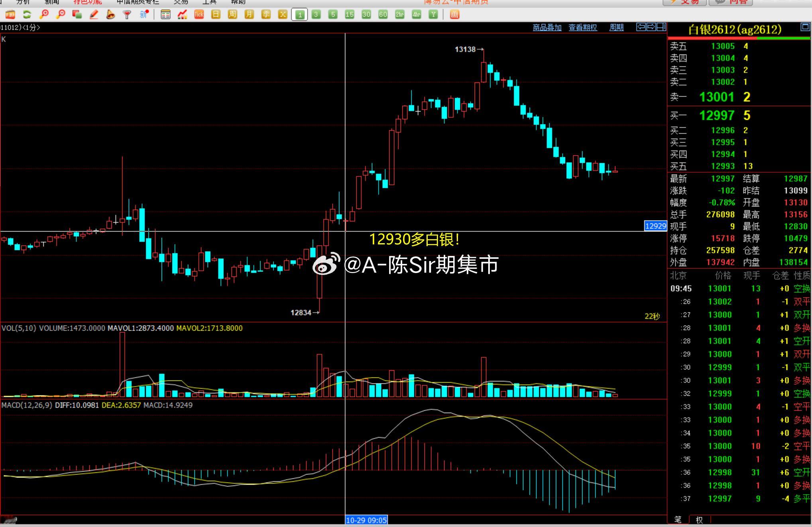Switch to the time-share line chart icon

182,15
